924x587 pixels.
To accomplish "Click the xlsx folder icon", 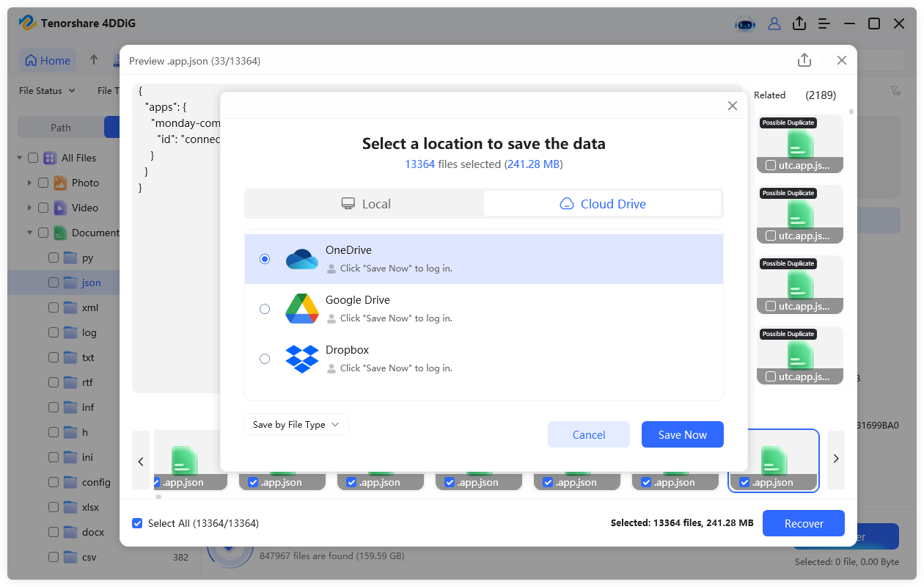I will click(x=70, y=507).
